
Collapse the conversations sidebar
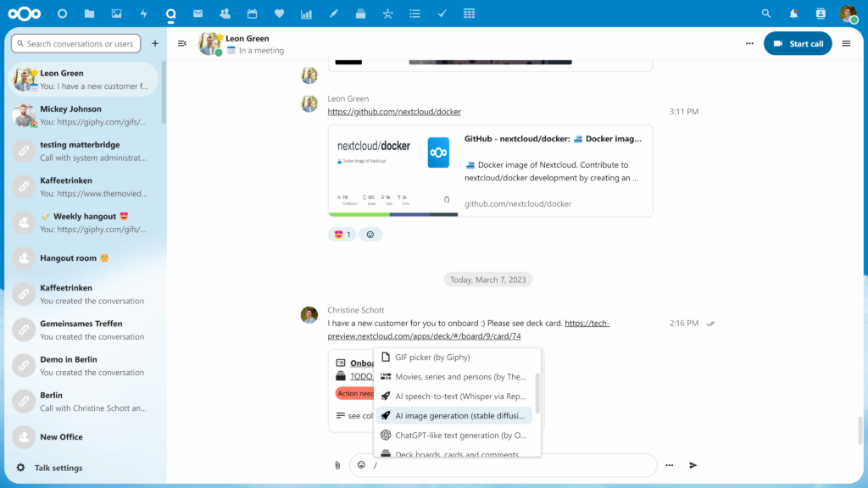coord(183,42)
